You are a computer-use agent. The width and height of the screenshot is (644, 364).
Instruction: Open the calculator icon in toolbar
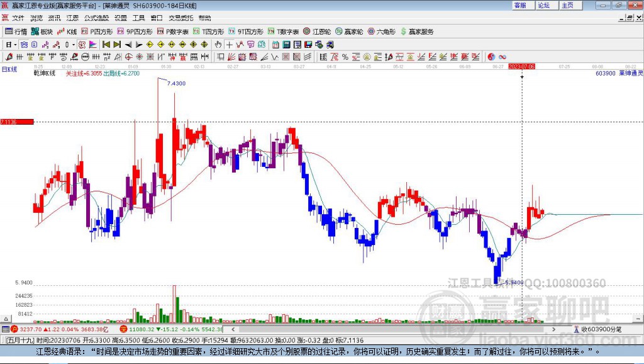point(287,45)
